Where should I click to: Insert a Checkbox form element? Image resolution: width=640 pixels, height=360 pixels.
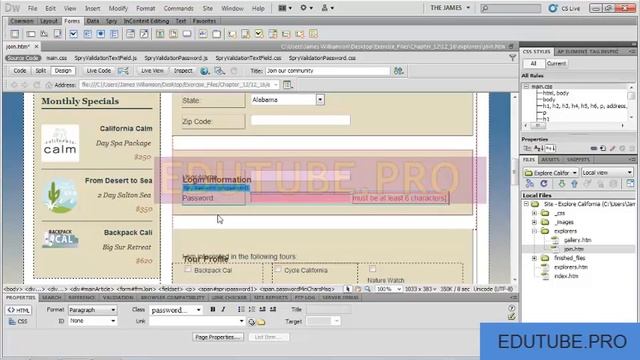(x=73, y=34)
